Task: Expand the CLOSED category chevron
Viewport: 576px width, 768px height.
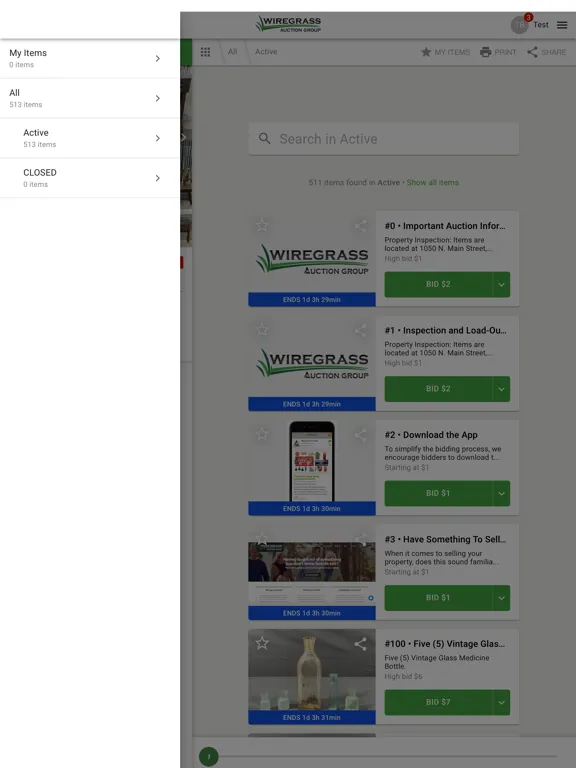Action: 158,178
